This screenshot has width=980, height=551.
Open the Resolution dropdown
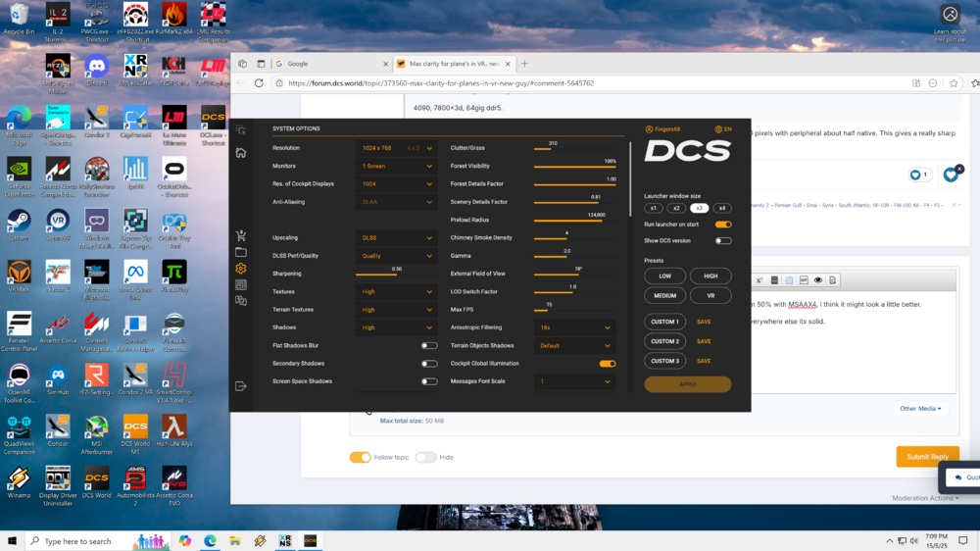396,148
